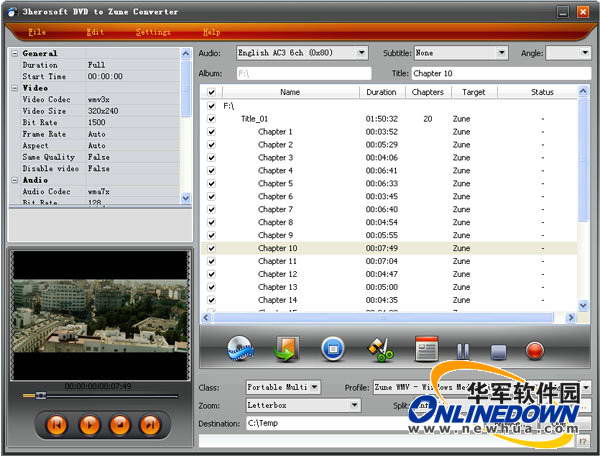
Task: Sort by the Duration column header
Action: (x=382, y=92)
